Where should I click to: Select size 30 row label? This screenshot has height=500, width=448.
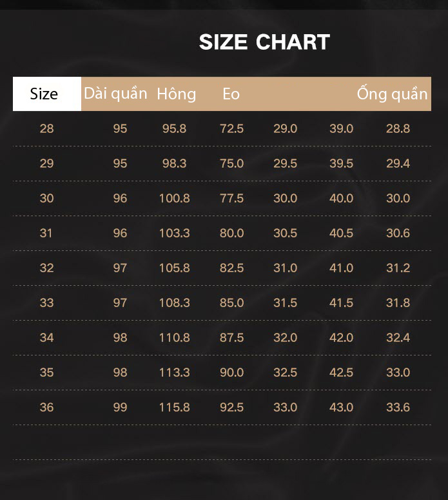tap(46, 198)
